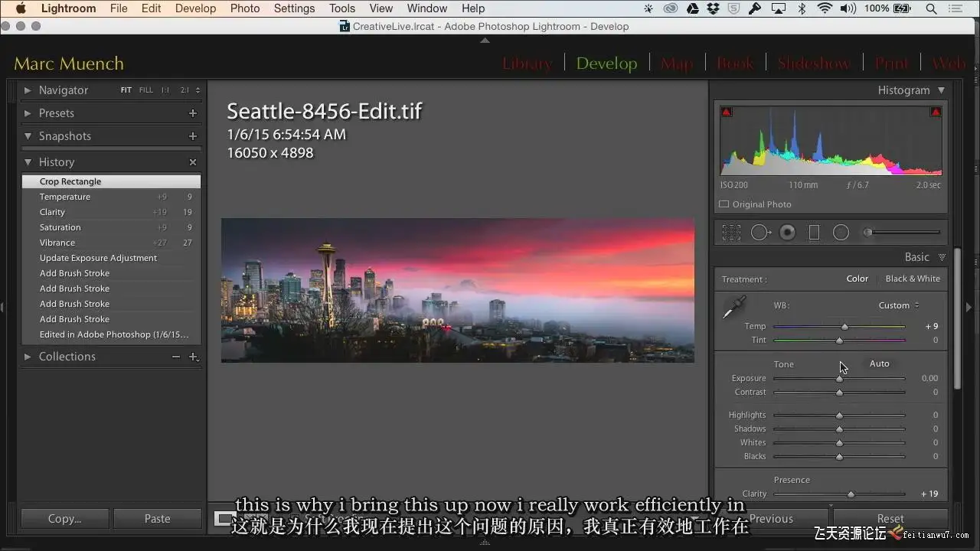The height and width of the screenshot is (551, 980).
Task: Select the Radial Filter tool
Action: pos(841,233)
